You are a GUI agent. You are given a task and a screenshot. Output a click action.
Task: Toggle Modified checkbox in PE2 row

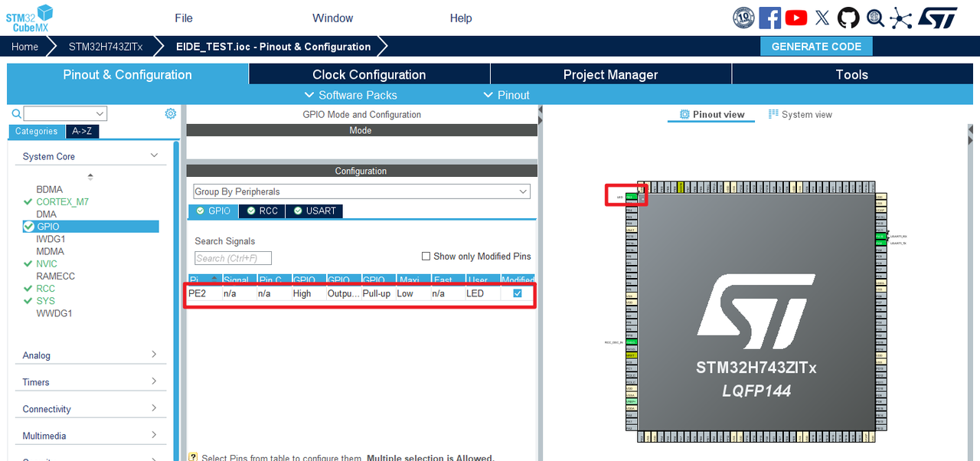[518, 293]
